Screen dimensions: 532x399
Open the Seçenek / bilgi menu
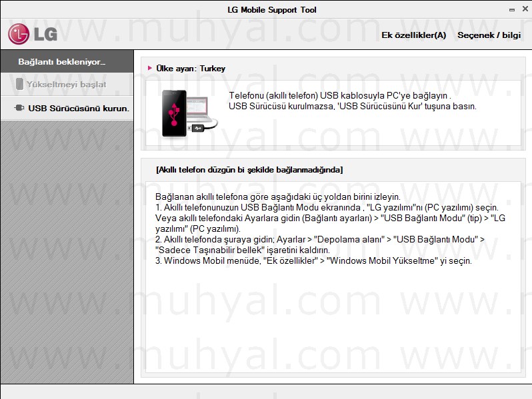(489, 35)
